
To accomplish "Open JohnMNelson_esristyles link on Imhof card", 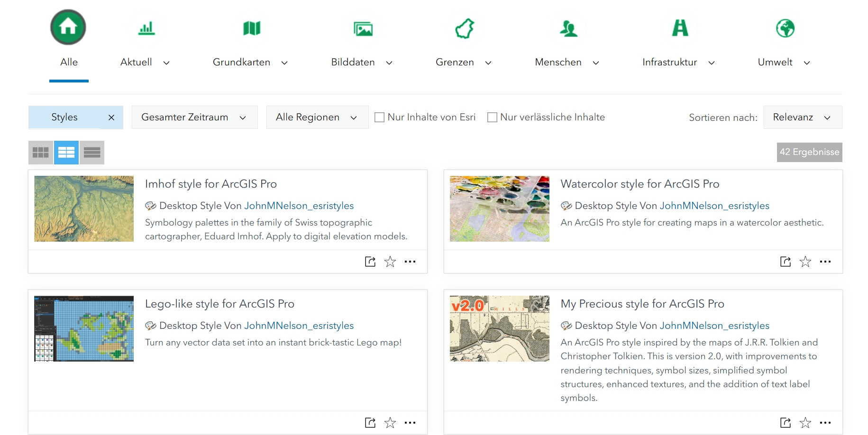I will [x=299, y=206].
